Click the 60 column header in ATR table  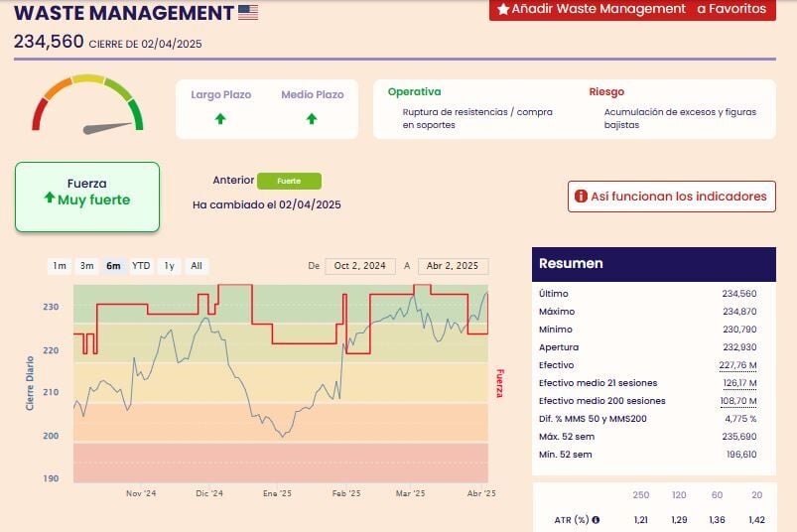[x=718, y=495]
